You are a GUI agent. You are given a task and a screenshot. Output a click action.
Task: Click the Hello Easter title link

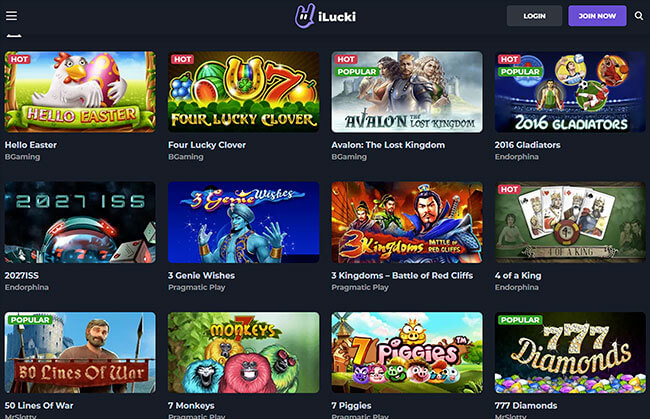pyautogui.click(x=31, y=145)
